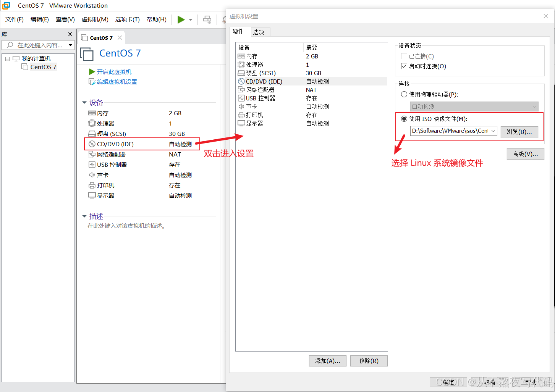Select the 内存 icon in settings dialog list
Image resolution: width=555 pixels, height=392 pixels.
pos(241,56)
